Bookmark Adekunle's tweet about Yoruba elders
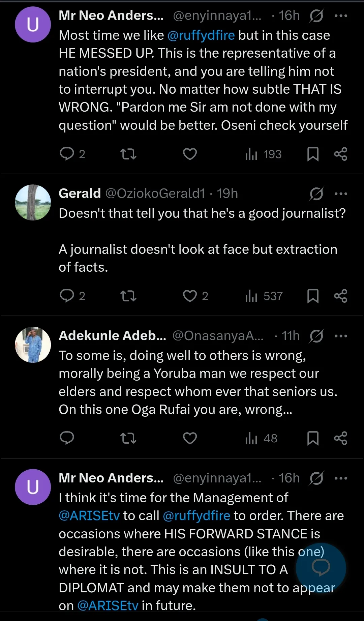This screenshot has width=364, height=621. click(x=313, y=438)
